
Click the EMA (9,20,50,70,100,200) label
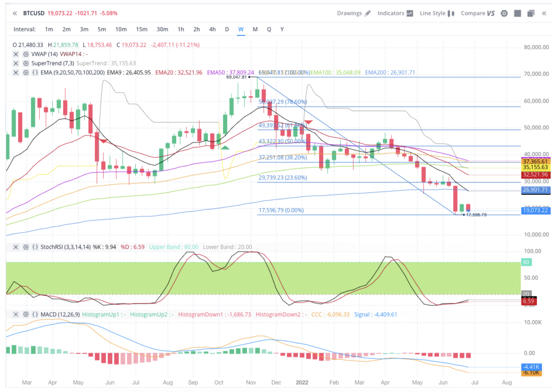coord(72,72)
